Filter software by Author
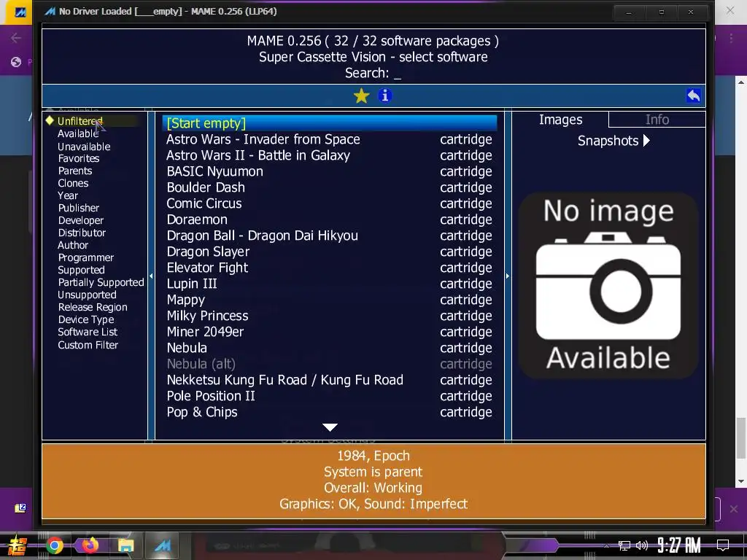 (73, 245)
